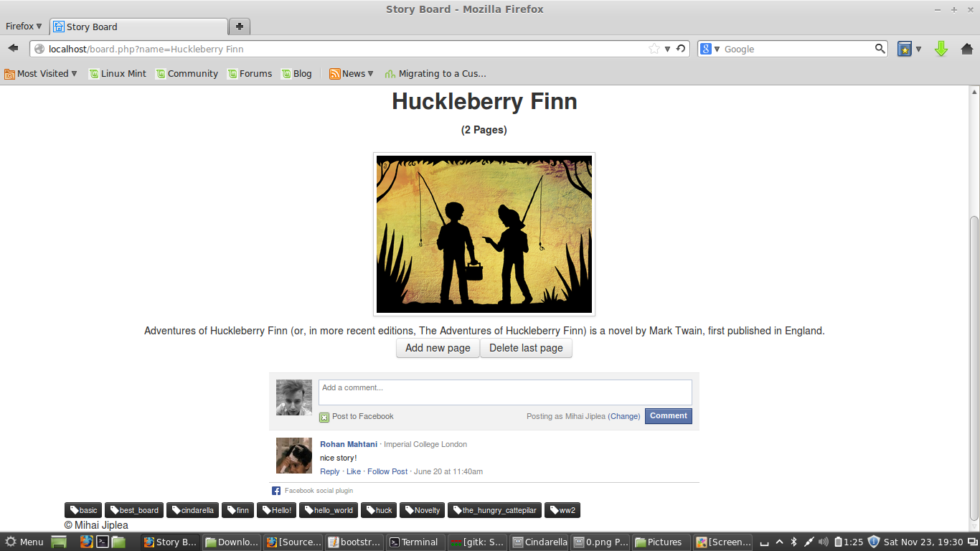Select the cindarella tag
Viewport: 980px width, 551px height.
point(192,510)
